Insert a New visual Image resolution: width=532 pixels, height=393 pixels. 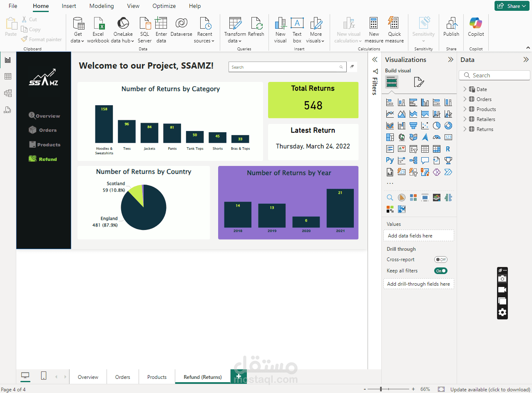(281, 30)
